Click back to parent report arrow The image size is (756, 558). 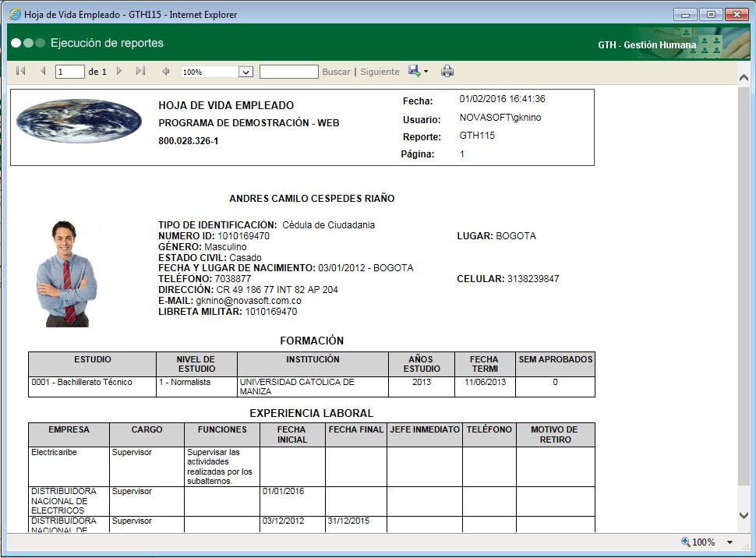tap(165, 72)
